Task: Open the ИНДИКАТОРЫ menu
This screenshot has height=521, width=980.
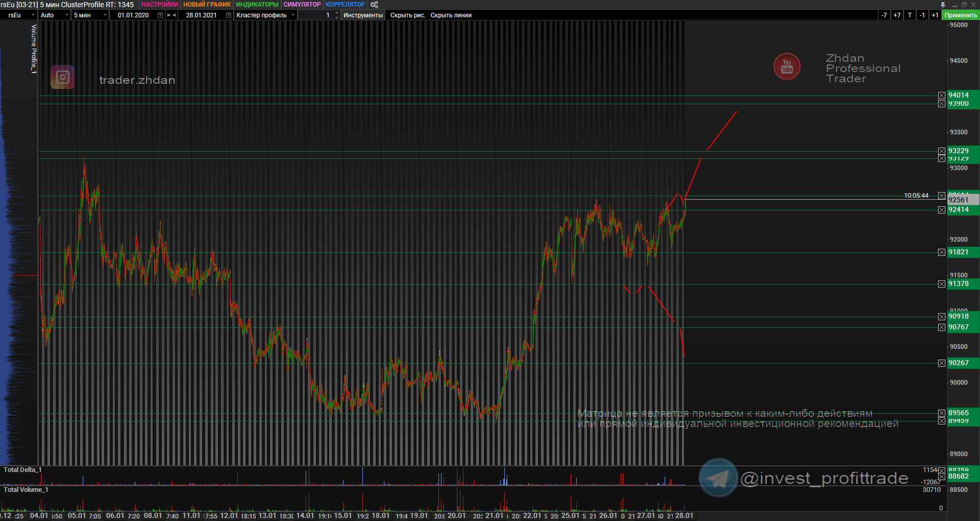Action: point(257,5)
